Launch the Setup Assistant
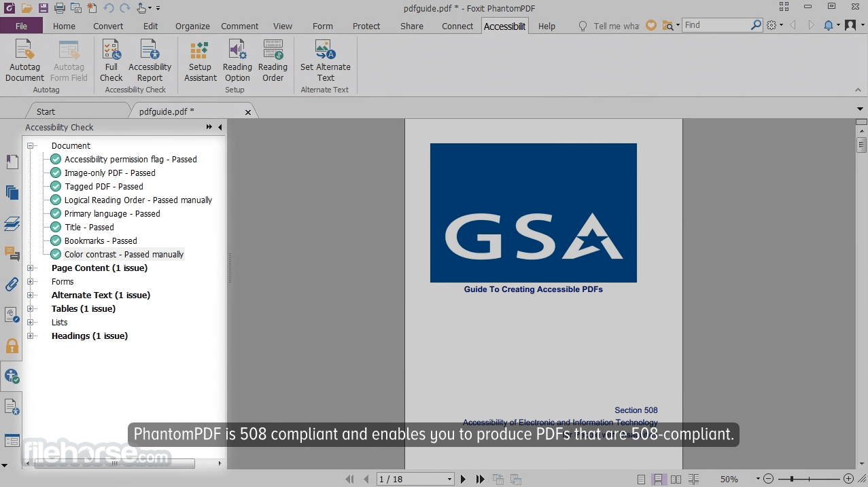The height and width of the screenshot is (487, 868). click(200, 61)
